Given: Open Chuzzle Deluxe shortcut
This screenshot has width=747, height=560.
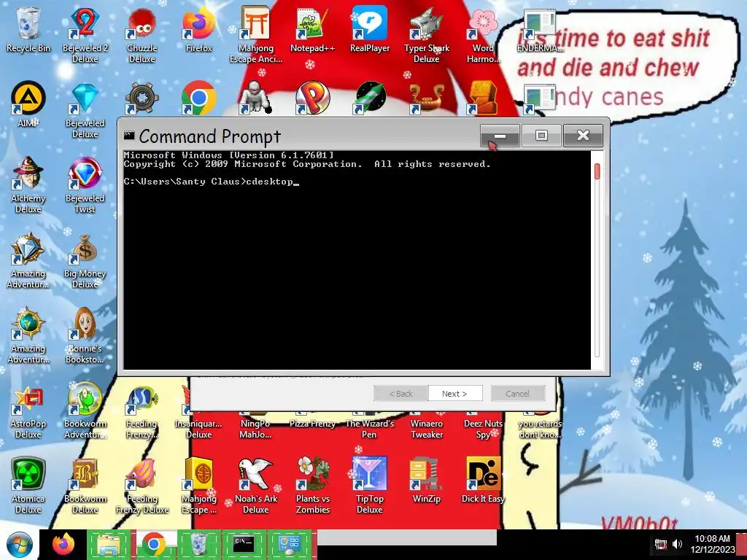Looking at the screenshot, I should pos(142,35).
